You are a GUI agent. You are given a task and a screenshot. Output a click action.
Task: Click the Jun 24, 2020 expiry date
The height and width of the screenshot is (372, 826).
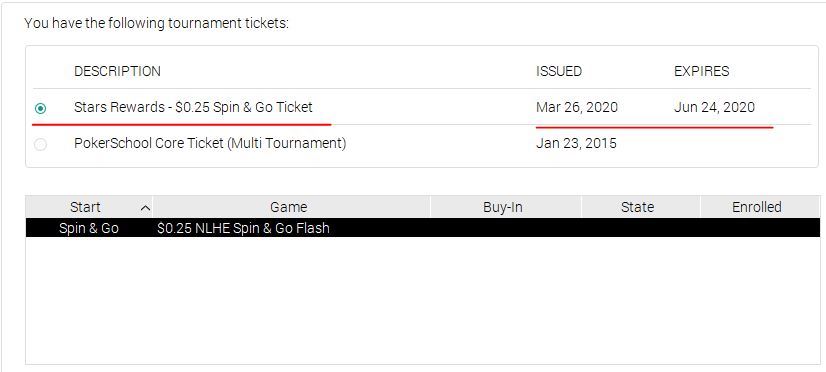pos(714,107)
